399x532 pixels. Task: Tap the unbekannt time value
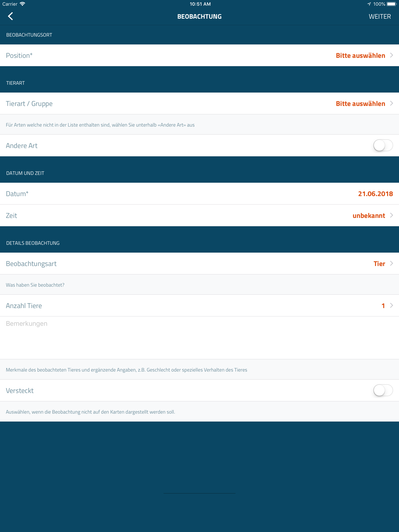click(x=368, y=216)
